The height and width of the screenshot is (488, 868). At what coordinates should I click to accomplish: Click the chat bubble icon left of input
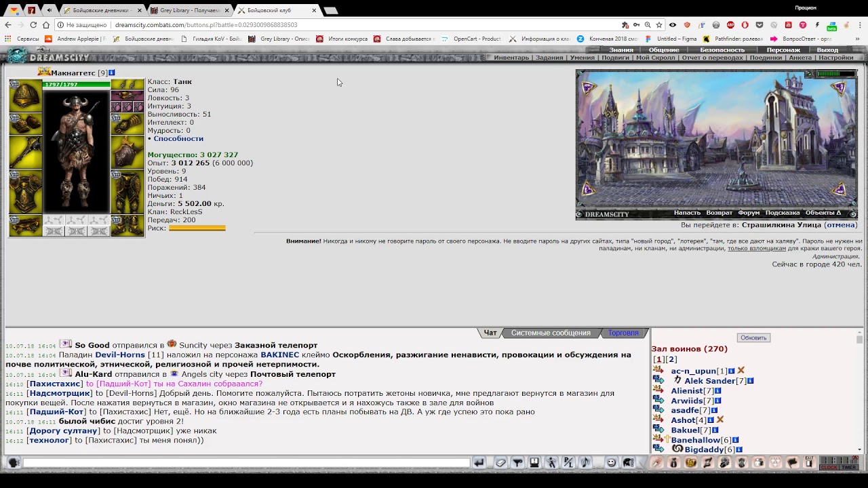tap(13, 462)
